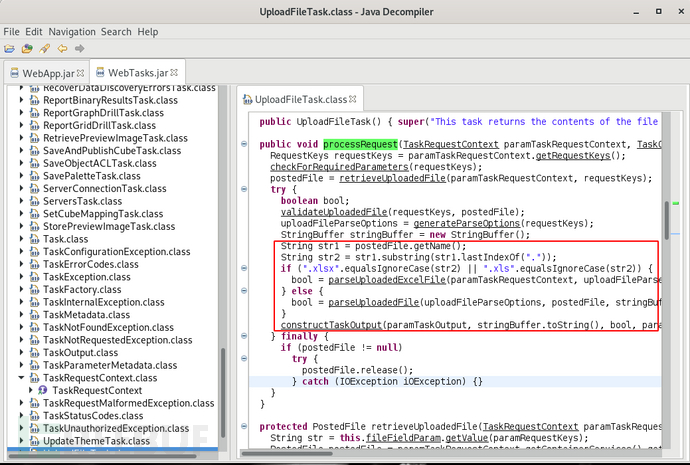Open the Edit menu

[34, 32]
